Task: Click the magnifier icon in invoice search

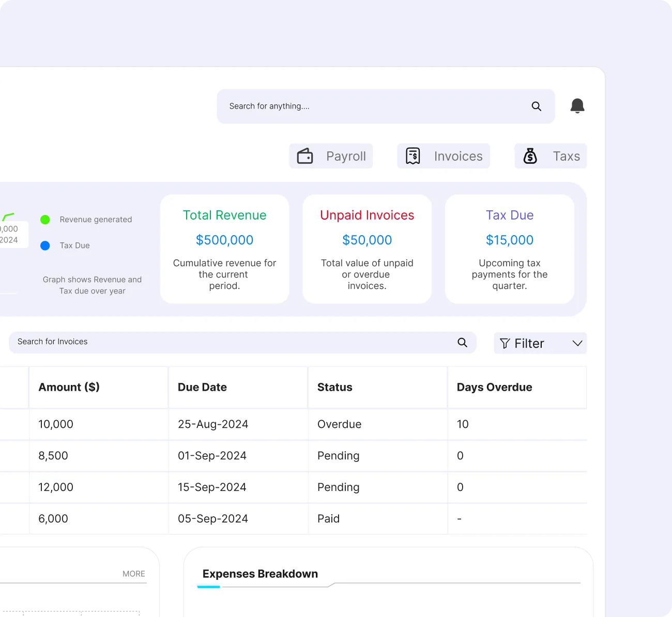Action: [463, 342]
